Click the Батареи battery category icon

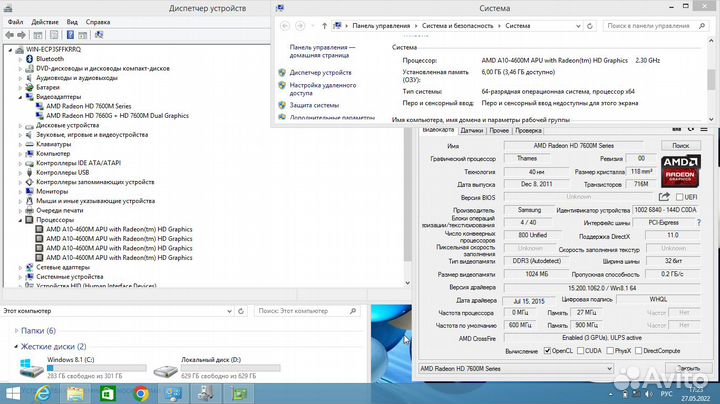pyautogui.click(x=30, y=87)
